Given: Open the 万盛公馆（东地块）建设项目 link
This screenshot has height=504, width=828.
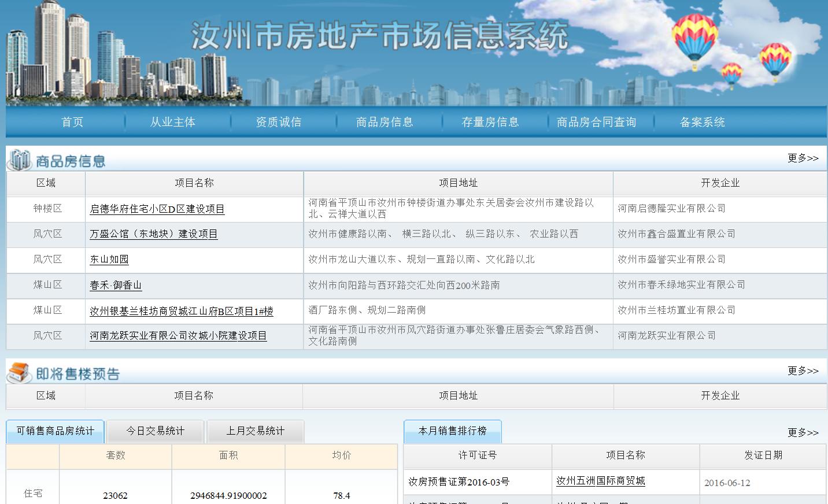Looking at the screenshot, I should [x=154, y=235].
